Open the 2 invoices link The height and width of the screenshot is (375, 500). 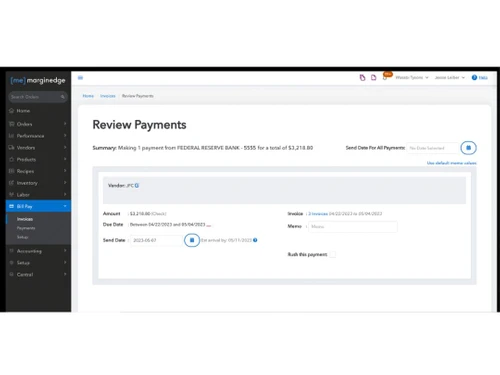[x=318, y=214]
